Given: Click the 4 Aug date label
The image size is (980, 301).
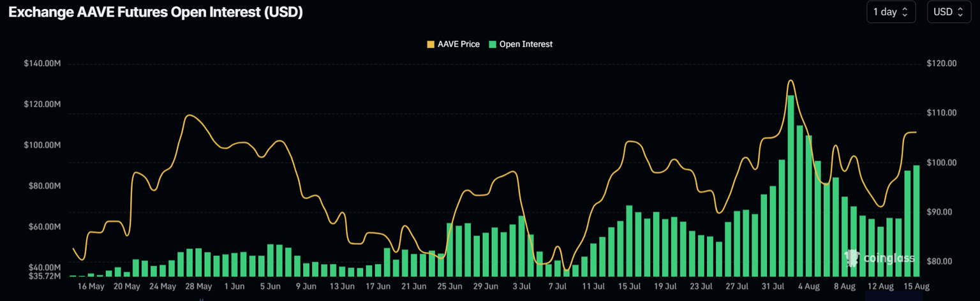Looking at the screenshot, I should tap(808, 287).
